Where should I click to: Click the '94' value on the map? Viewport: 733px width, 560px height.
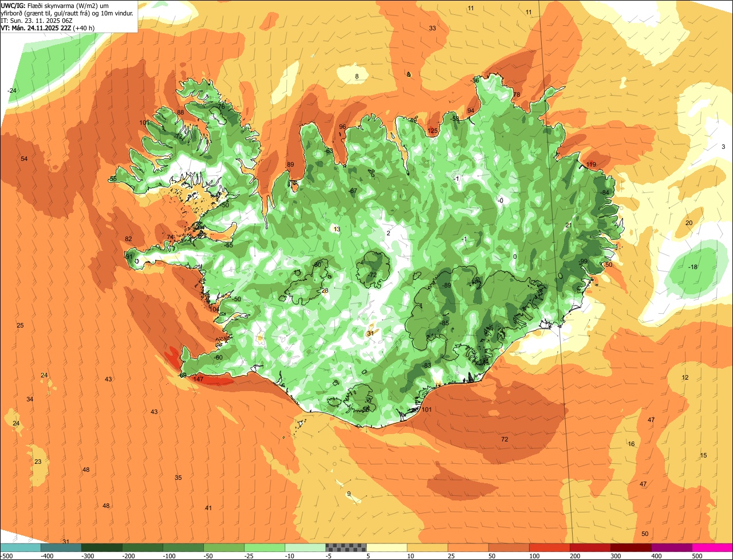click(471, 111)
